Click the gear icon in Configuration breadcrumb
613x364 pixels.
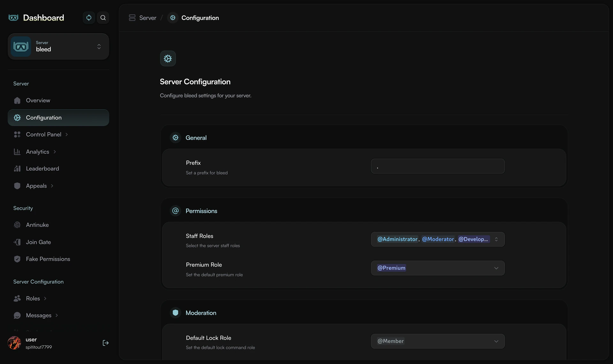point(173,18)
